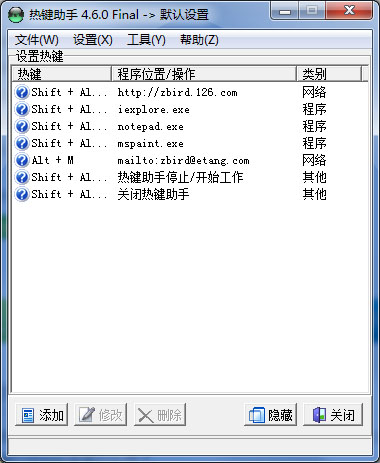
Task: Click the question icon of the iexplore.exe row
Action: tap(22, 109)
